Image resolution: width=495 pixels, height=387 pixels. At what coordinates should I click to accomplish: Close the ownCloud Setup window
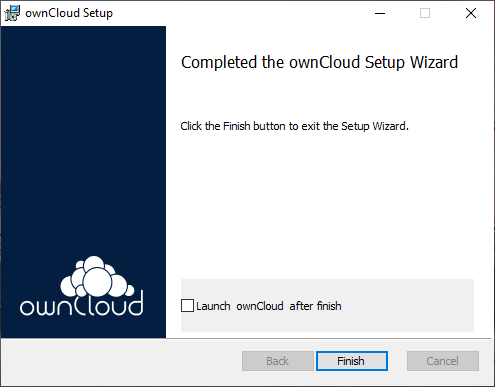click(x=471, y=13)
